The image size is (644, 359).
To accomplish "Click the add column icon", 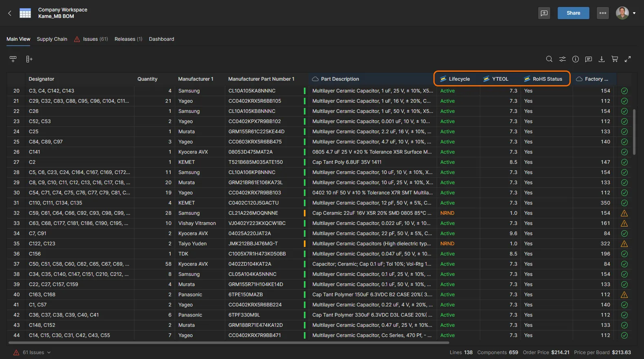I will [29, 59].
